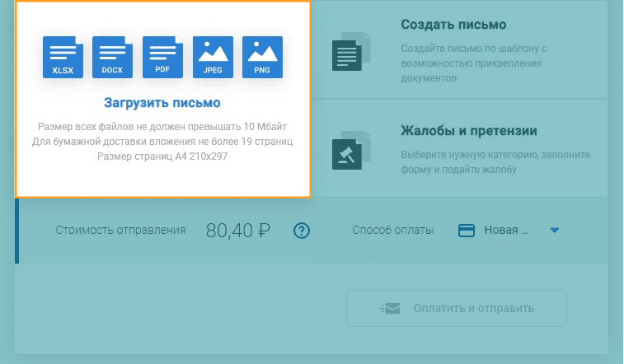Image resolution: width=624 pixels, height=364 pixels.
Task: Click the Оплатить и отправить button
Action: [x=457, y=308]
